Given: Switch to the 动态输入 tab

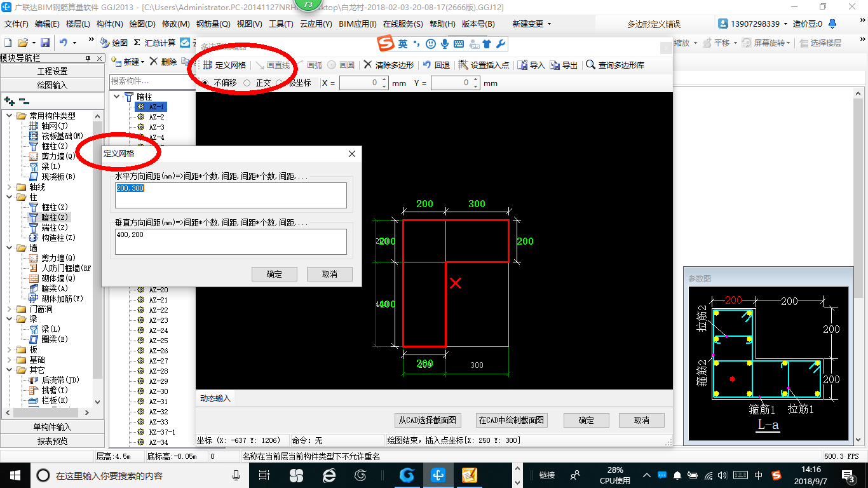Looking at the screenshot, I should [216, 398].
